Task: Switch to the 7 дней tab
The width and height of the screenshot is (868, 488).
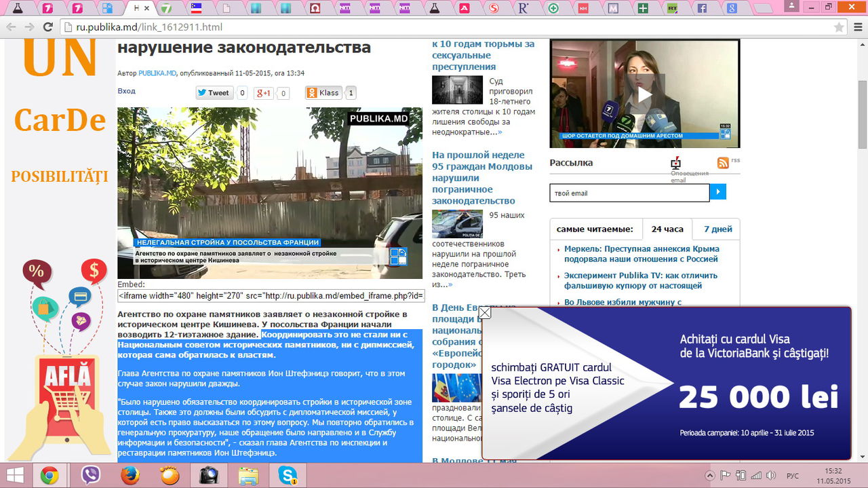Action: tap(717, 229)
